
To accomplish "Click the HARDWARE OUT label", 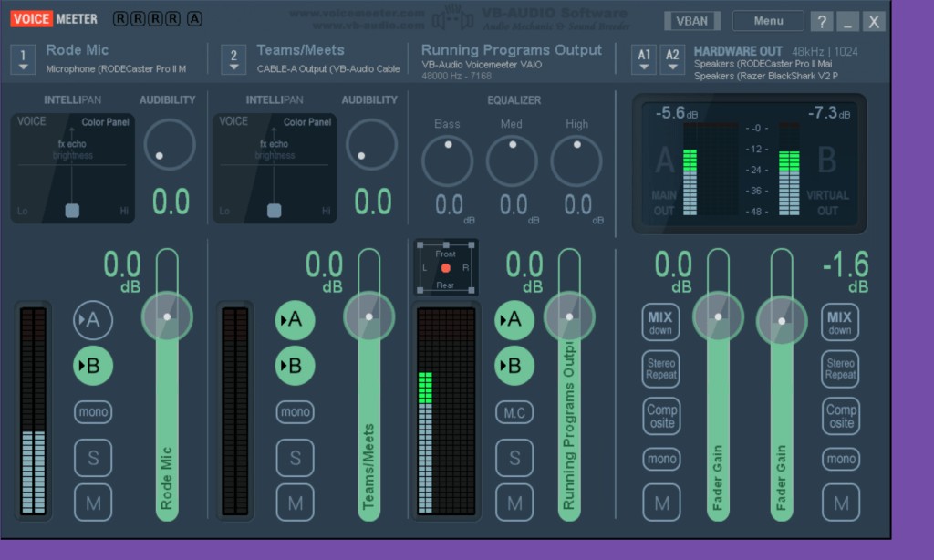I will (737, 52).
